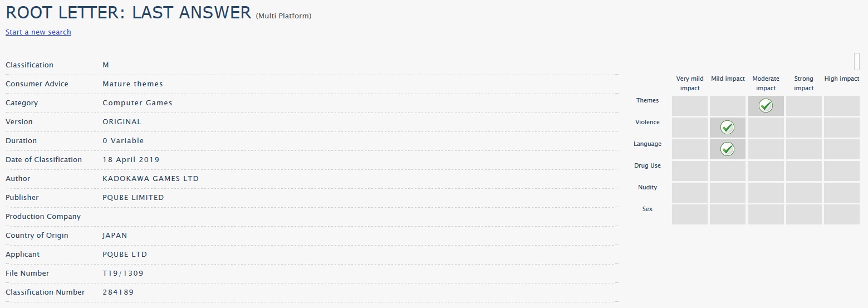868x308 pixels.
Task: Click the author KADOKAWA GAMES LTD value
Action: (150, 178)
